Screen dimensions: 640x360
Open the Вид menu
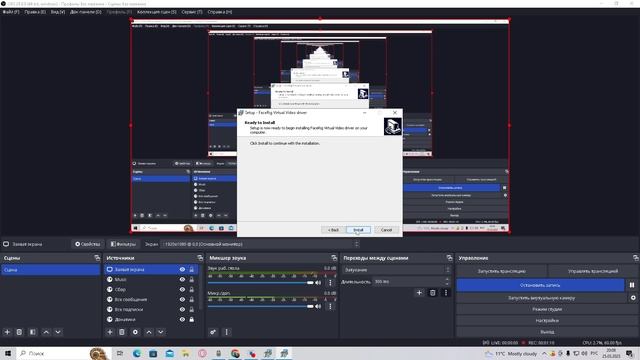pyautogui.click(x=58, y=12)
